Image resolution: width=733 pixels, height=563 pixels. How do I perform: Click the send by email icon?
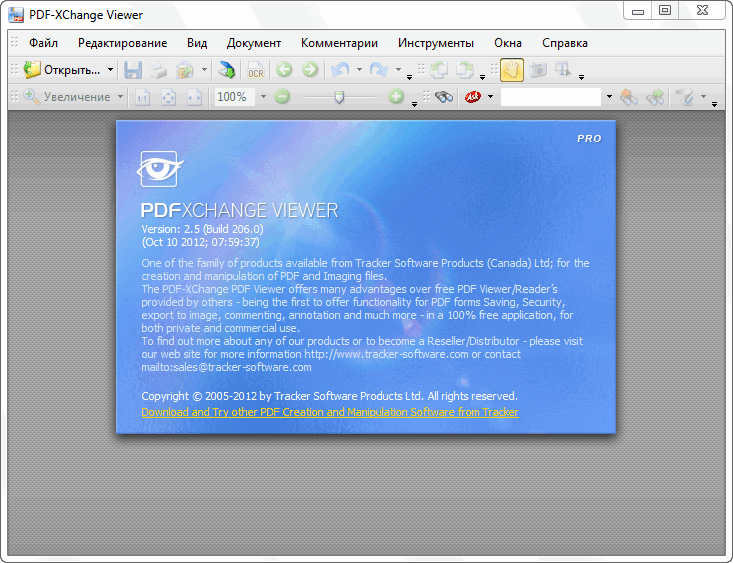click(185, 70)
